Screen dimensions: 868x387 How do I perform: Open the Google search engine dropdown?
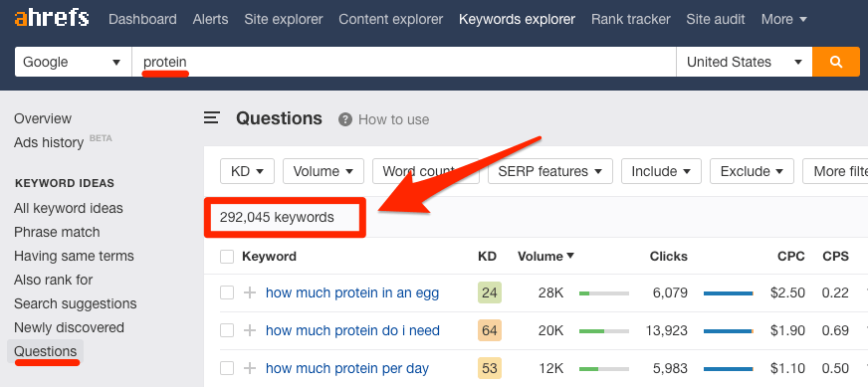tap(73, 62)
